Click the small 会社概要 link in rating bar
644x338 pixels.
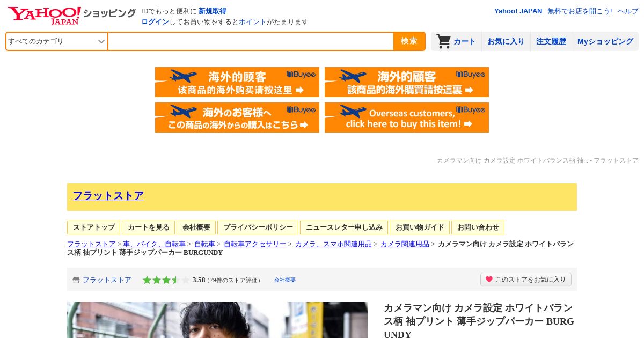click(285, 280)
